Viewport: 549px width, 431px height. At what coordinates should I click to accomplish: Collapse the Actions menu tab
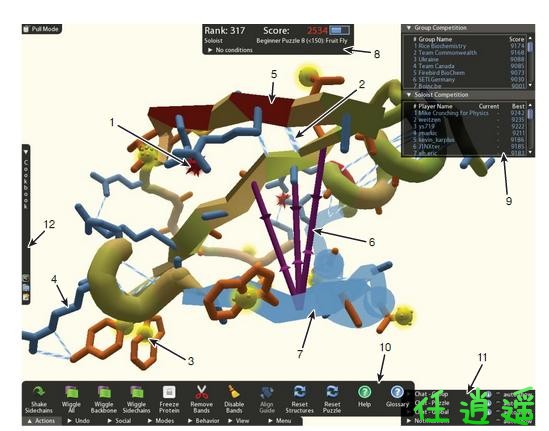click(41, 420)
